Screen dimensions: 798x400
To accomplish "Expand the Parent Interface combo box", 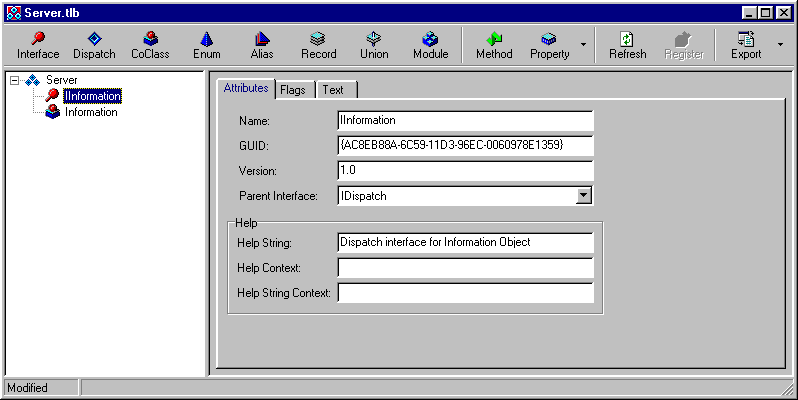I will click(584, 196).
